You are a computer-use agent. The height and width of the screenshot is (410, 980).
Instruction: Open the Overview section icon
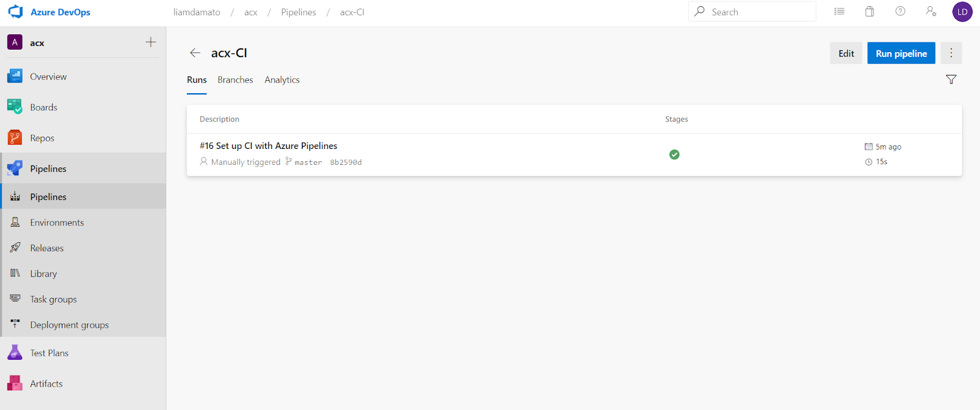click(15, 77)
